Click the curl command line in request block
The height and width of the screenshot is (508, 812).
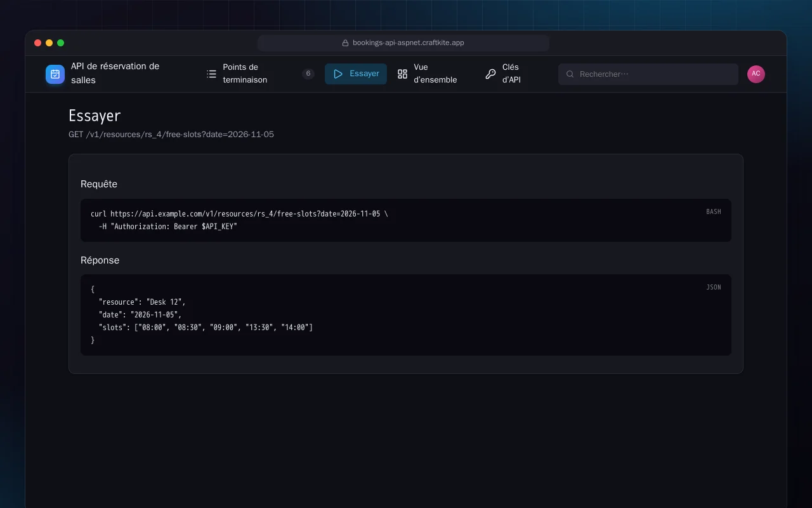(239, 214)
